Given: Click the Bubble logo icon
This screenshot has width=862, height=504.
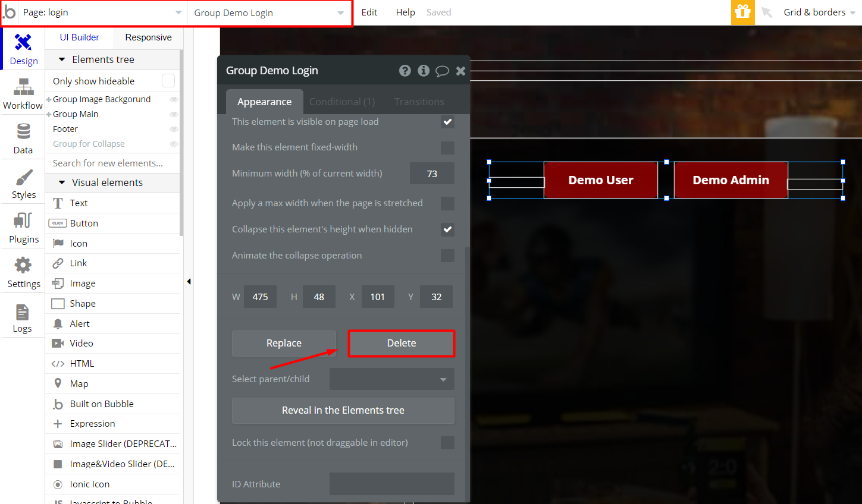Looking at the screenshot, I should click(x=10, y=12).
